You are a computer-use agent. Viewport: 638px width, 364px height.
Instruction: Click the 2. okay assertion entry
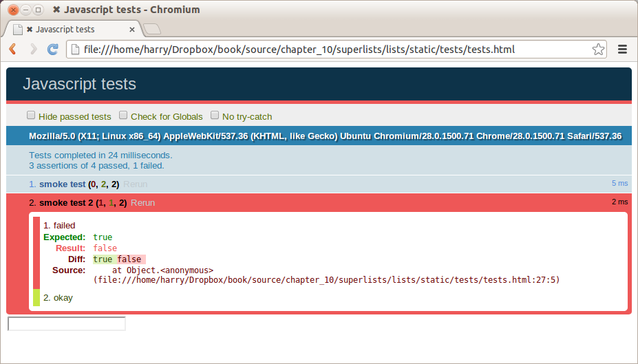(59, 298)
